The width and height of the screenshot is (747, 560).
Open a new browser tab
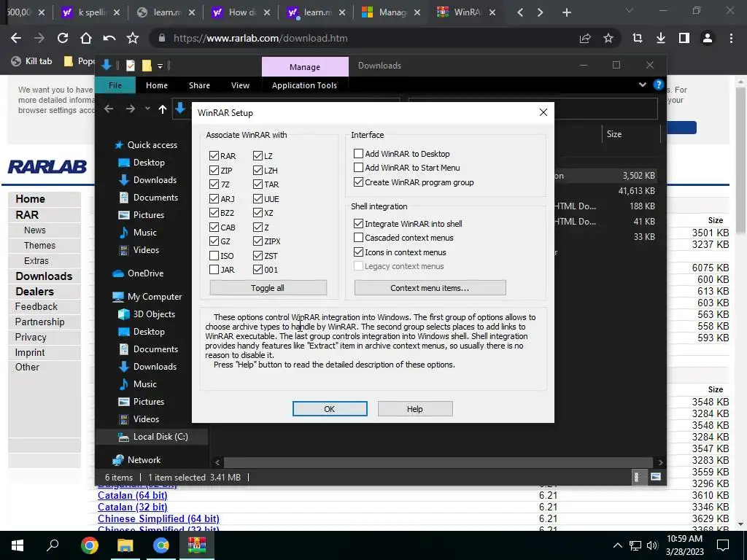566,12
